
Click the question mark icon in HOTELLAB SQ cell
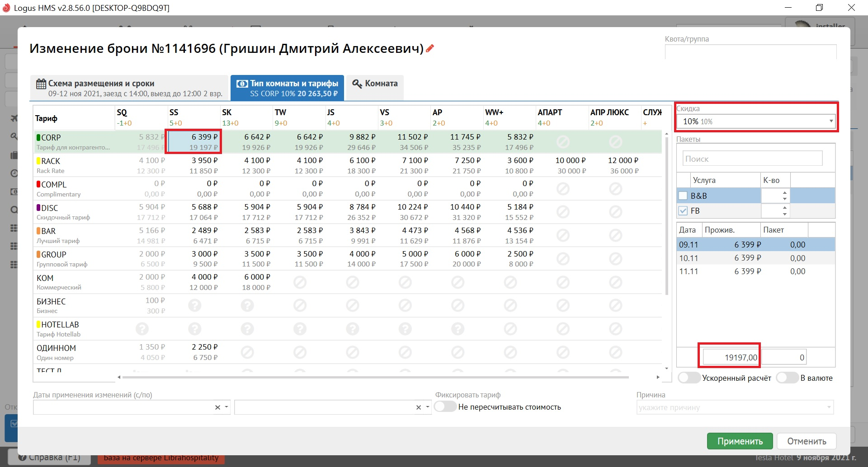(x=142, y=329)
